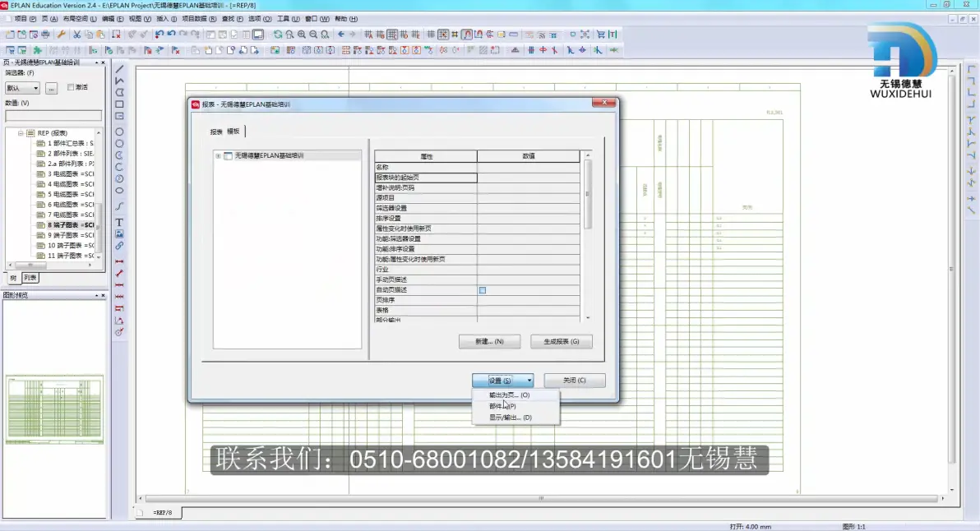Screen dimensions: 980x531
Task: Select the Text tool (T)
Action: pos(119,223)
